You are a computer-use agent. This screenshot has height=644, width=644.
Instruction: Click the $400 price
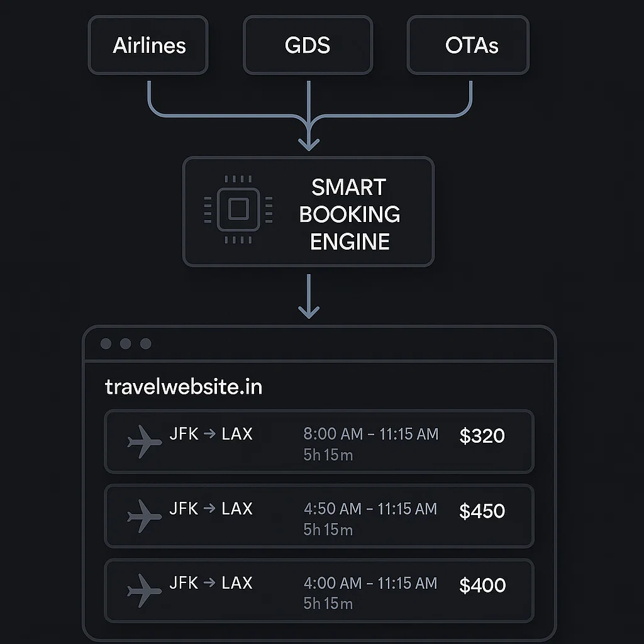482,585
